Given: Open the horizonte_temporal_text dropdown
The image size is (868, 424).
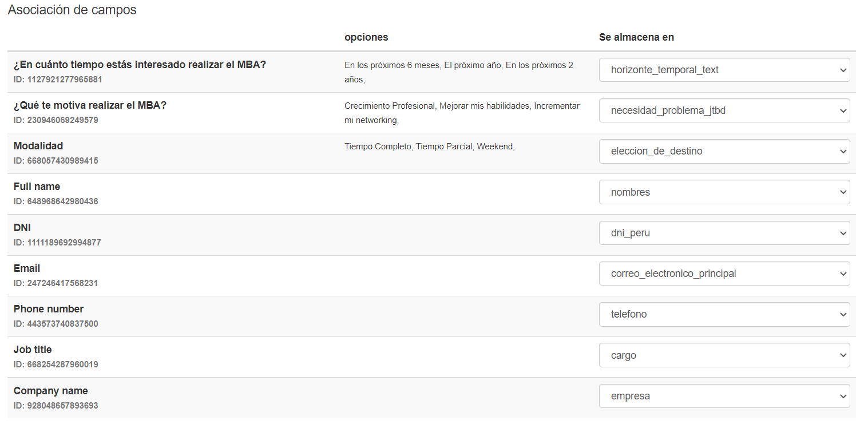Looking at the screenshot, I should tap(724, 70).
